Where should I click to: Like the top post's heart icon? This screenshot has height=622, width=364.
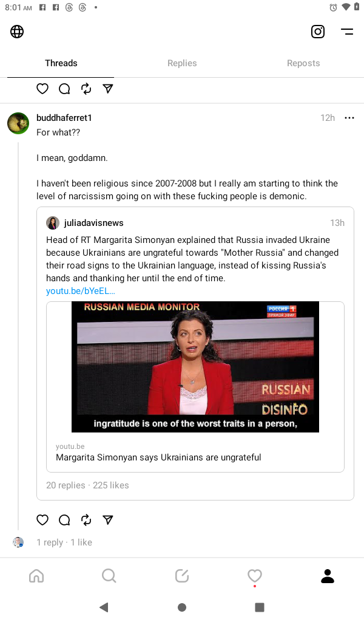pyautogui.click(x=42, y=89)
